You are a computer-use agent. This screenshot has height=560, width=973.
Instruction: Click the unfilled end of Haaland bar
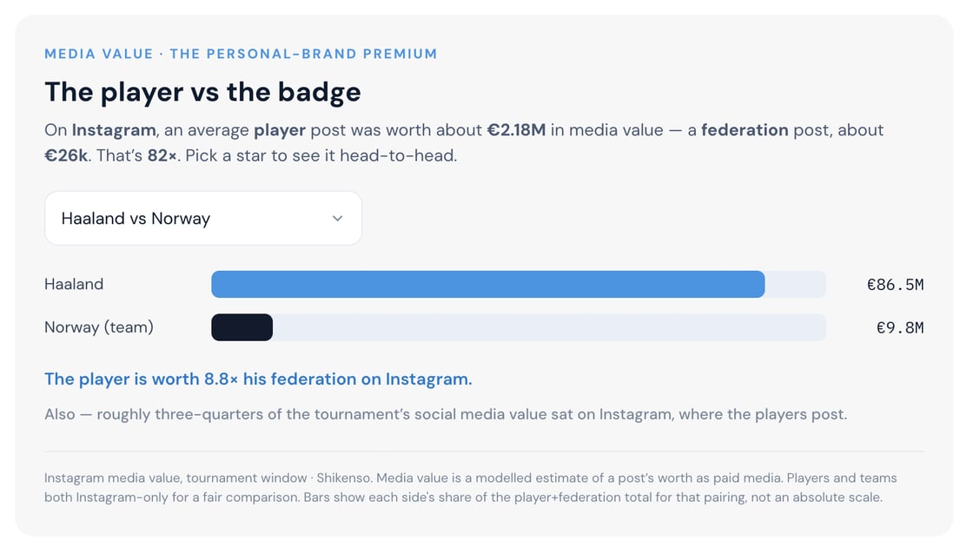[x=796, y=284]
